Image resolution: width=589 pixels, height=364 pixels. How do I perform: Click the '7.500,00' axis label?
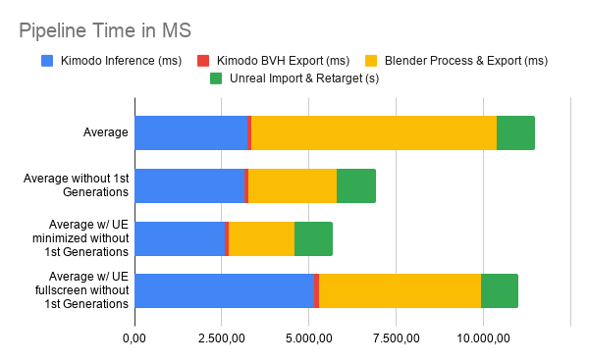[x=396, y=338]
